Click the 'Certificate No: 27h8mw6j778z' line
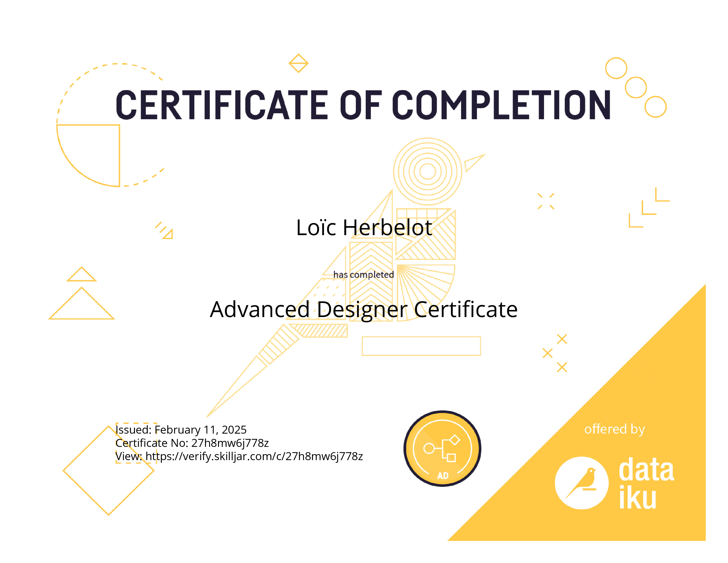The width and height of the screenshot is (728, 563). [x=192, y=443]
